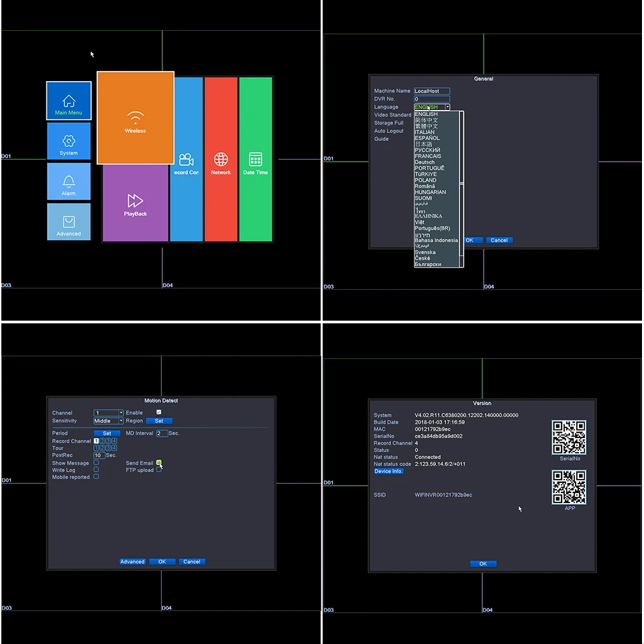Open the Wireless tile
644x644 pixels.
[135, 118]
